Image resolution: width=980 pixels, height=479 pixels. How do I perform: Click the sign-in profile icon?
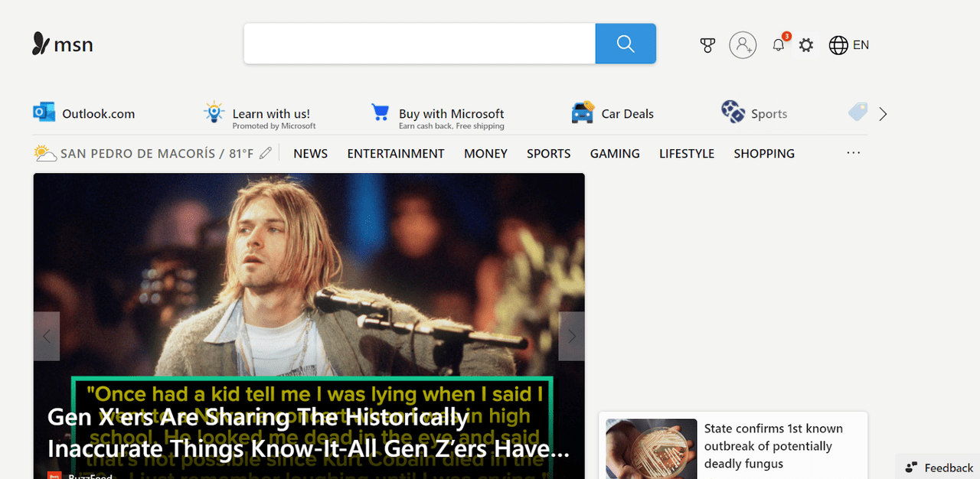click(x=743, y=45)
